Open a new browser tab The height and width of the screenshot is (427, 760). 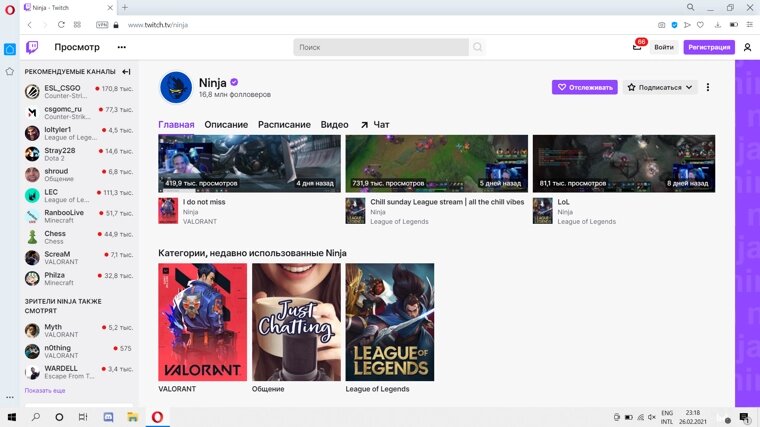pos(125,7)
